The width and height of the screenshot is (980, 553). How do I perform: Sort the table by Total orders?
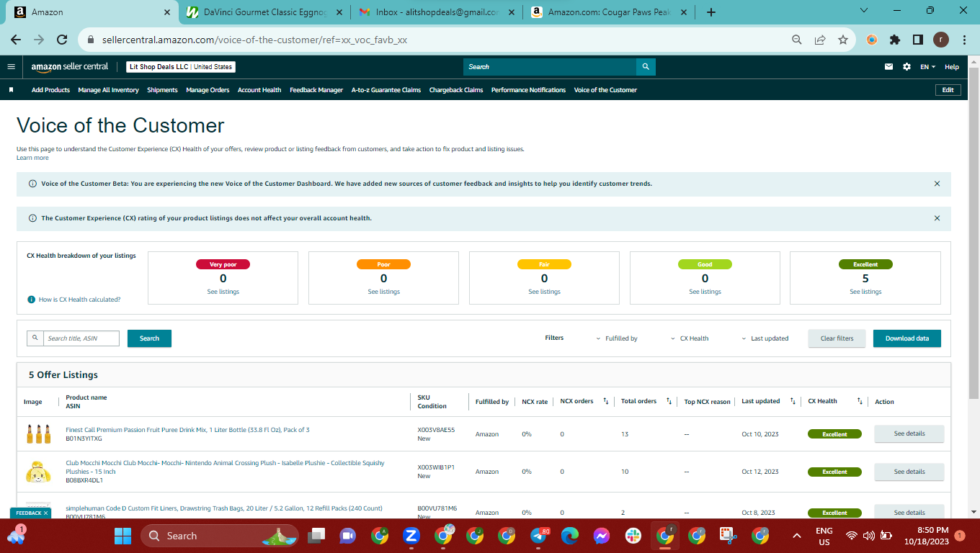pos(669,401)
